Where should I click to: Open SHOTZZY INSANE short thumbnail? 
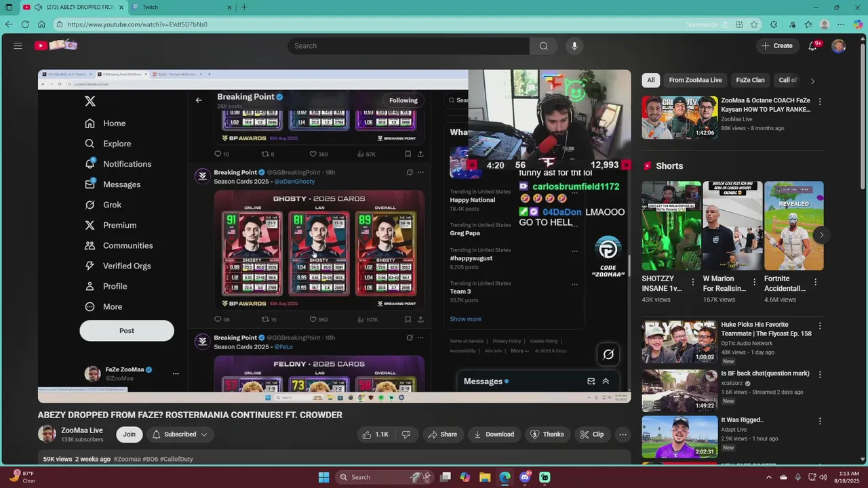671,226
